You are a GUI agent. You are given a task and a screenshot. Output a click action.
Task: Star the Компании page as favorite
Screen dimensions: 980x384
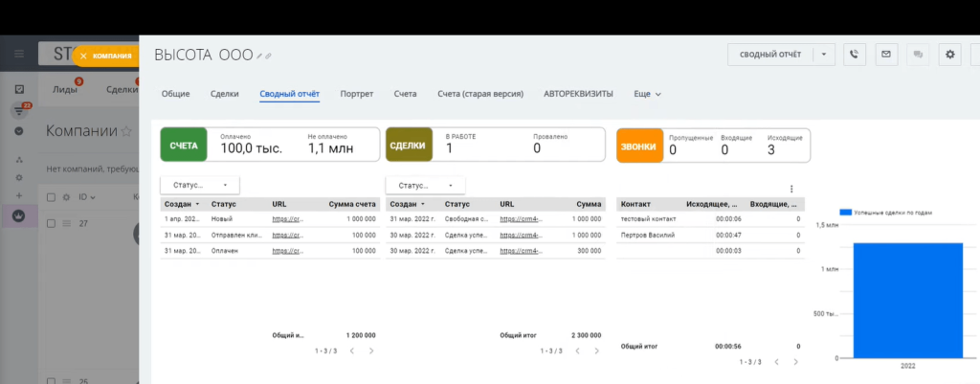click(x=126, y=131)
